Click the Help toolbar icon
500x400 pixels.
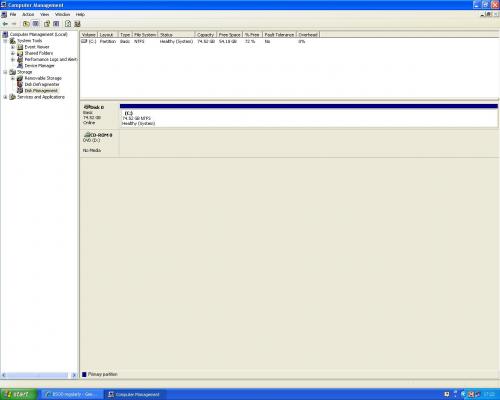coord(68,24)
